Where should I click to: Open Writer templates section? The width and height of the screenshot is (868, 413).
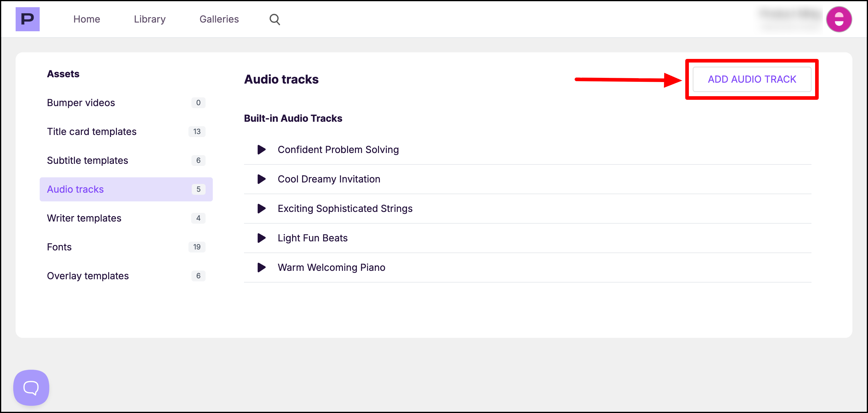coord(84,218)
